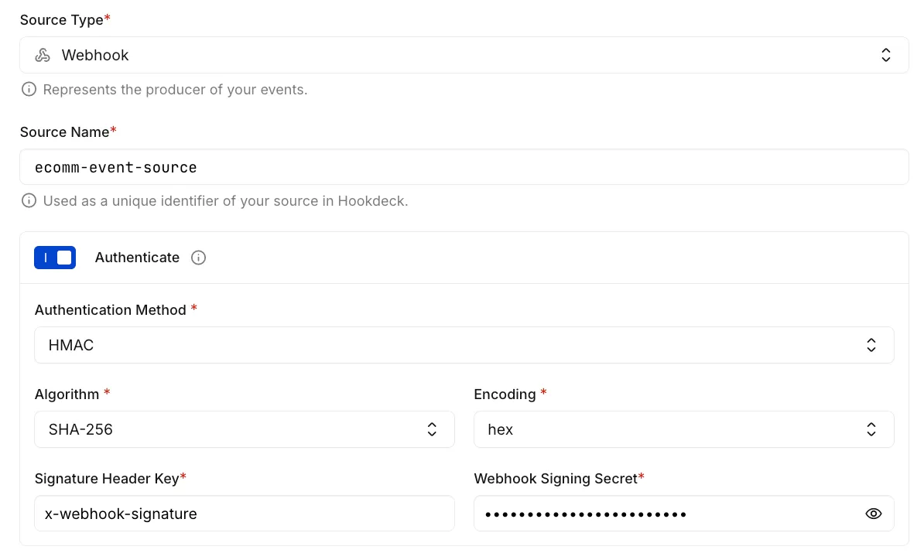Open the Algorithm dropdown showing SHA-256
The image size is (924, 560).
tap(245, 429)
